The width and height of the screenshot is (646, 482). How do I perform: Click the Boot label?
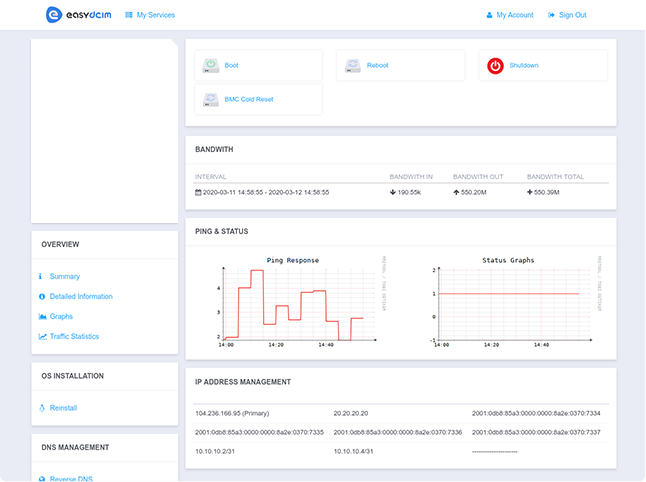pos(232,65)
